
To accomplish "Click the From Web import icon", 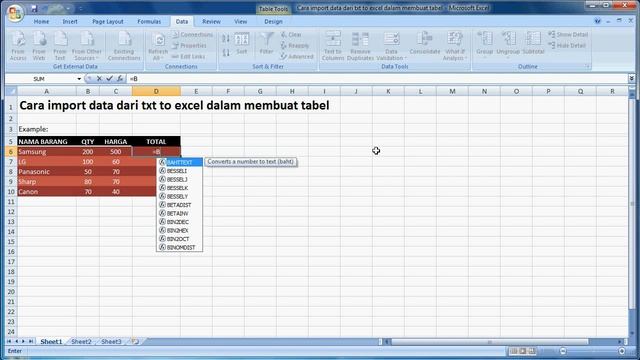I will tap(39, 46).
